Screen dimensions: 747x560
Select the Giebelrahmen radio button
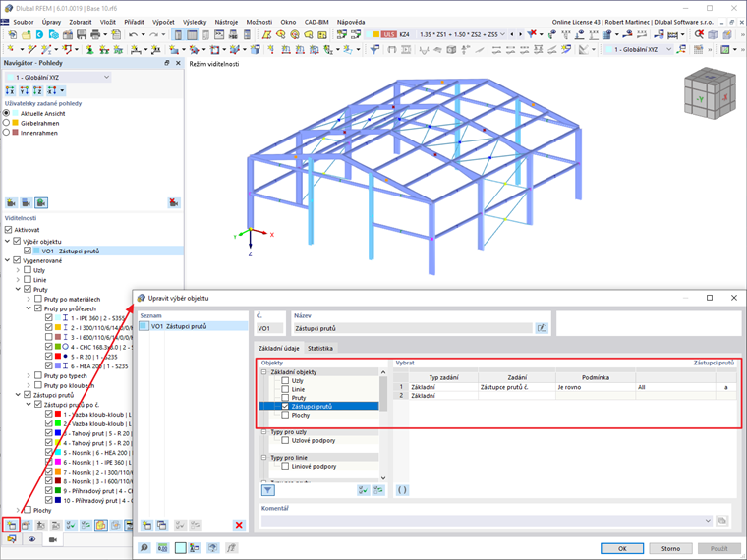(7, 123)
